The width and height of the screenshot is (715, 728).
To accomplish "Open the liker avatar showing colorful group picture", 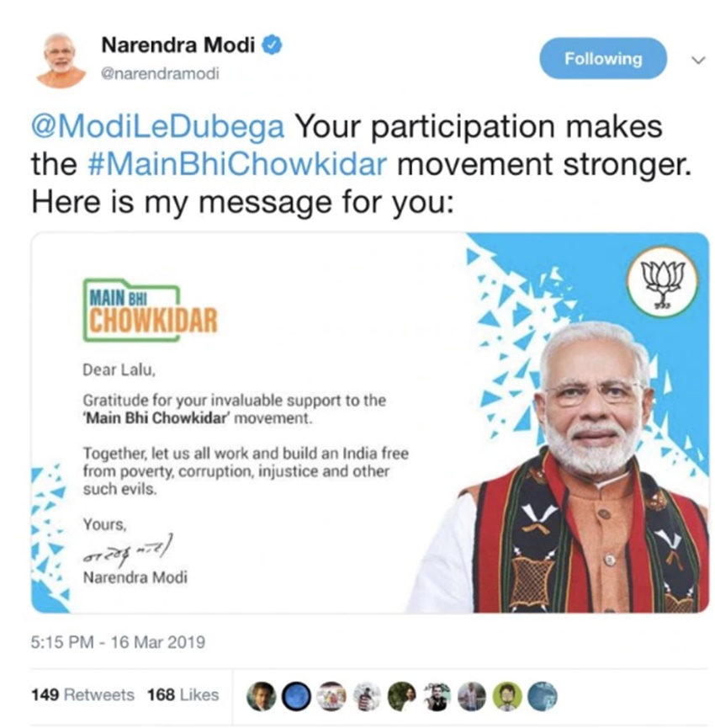I will tap(331, 696).
